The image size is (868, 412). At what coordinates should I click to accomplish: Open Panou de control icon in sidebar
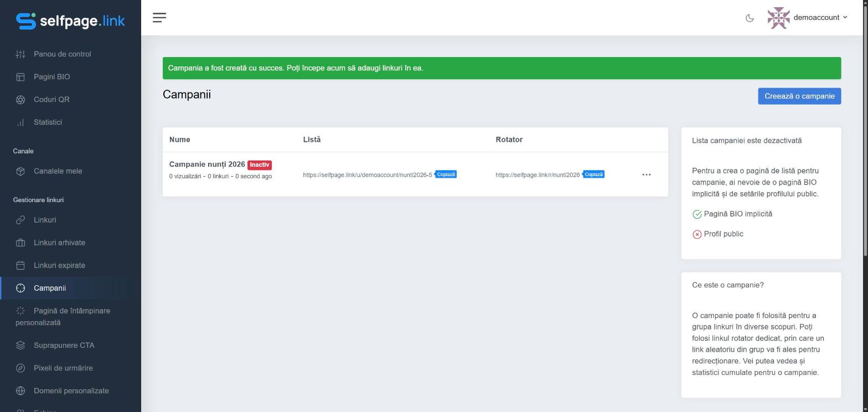20,54
